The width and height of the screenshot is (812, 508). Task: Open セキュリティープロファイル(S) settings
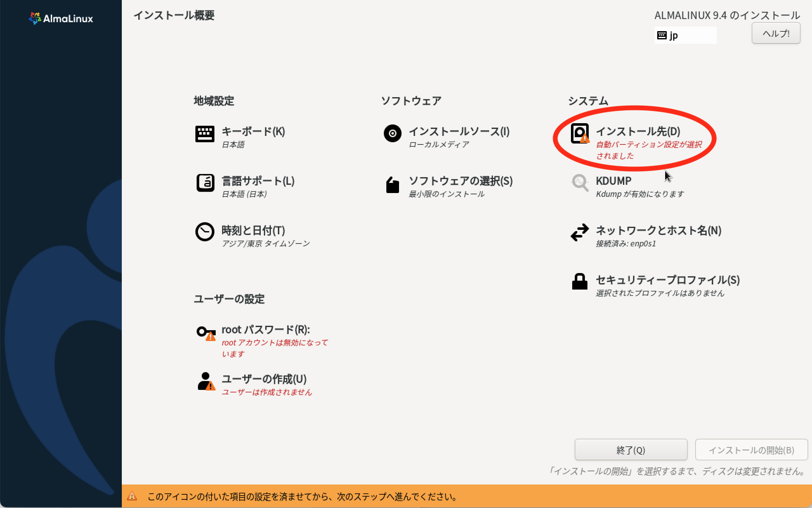[x=668, y=280]
